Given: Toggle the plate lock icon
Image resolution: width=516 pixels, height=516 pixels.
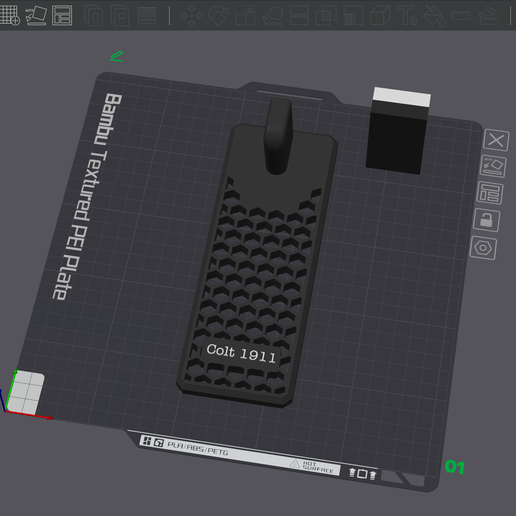Looking at the screenshot, I should coord(486,220).
